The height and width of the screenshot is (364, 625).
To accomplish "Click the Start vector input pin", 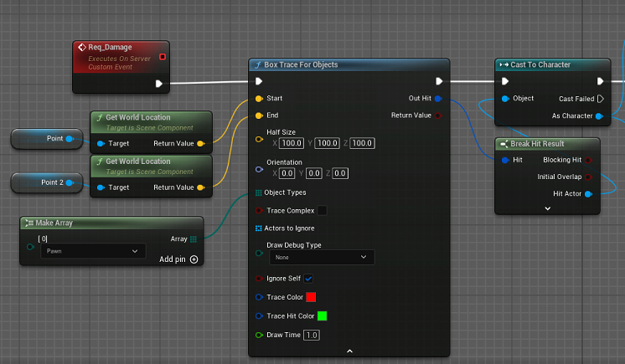I will click(259, 99).
